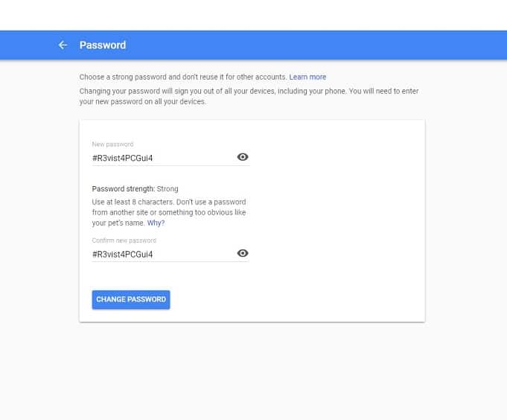The height and width of the screenshot is (420, 507).
Task: Click the New password field label
Action: point(112,144)
